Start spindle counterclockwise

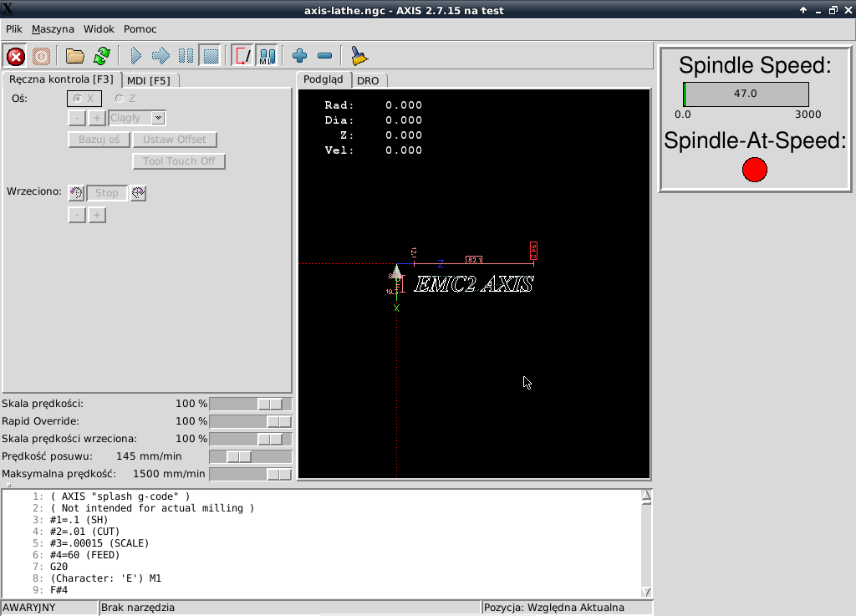click(76, 192)
